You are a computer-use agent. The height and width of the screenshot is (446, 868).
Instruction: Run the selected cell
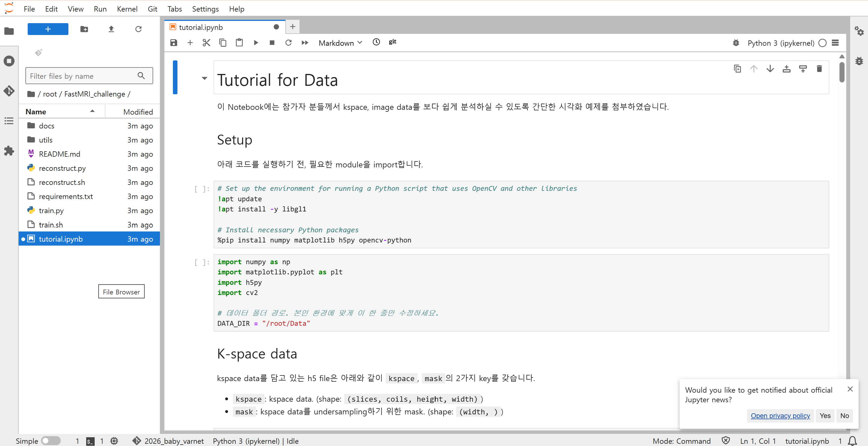pyautogui.click(x=256, y=43)
